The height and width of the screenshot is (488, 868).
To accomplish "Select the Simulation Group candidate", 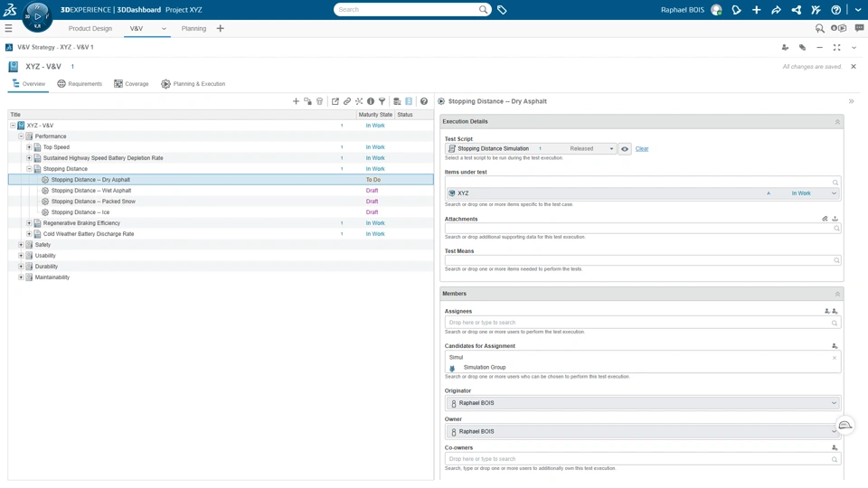I will tap(485, 368).
